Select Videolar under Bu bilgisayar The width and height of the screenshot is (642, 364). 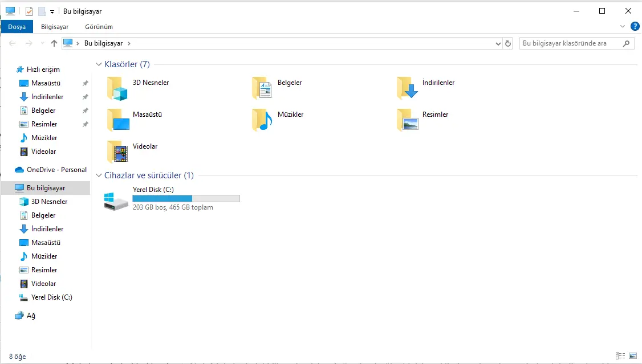[43, 284]
